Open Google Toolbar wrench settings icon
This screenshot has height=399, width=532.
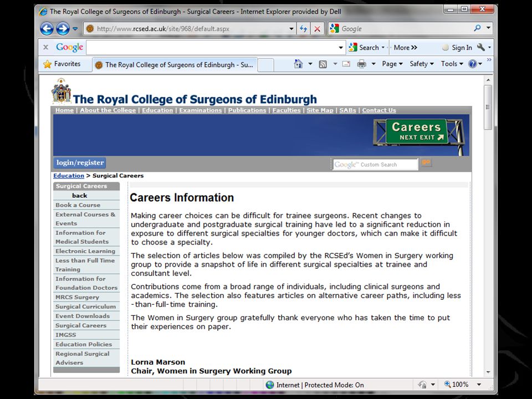481,47
